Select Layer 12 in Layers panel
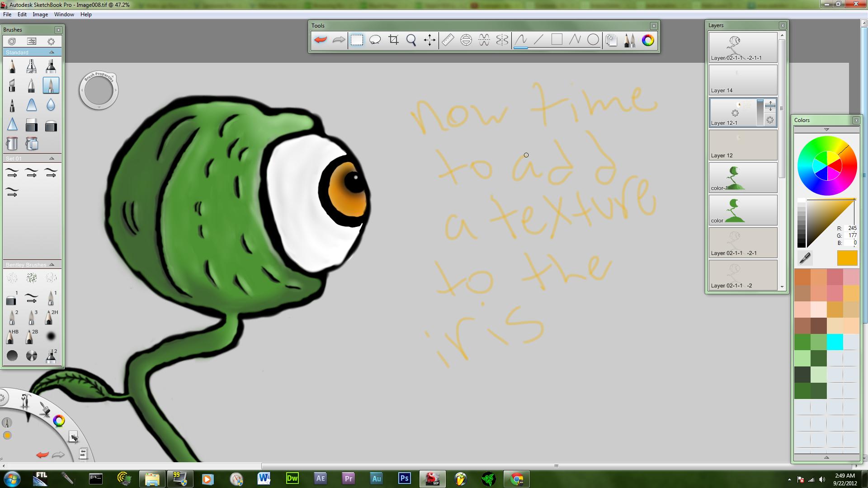This screenshot has width=868, height=488. point(743,145)
